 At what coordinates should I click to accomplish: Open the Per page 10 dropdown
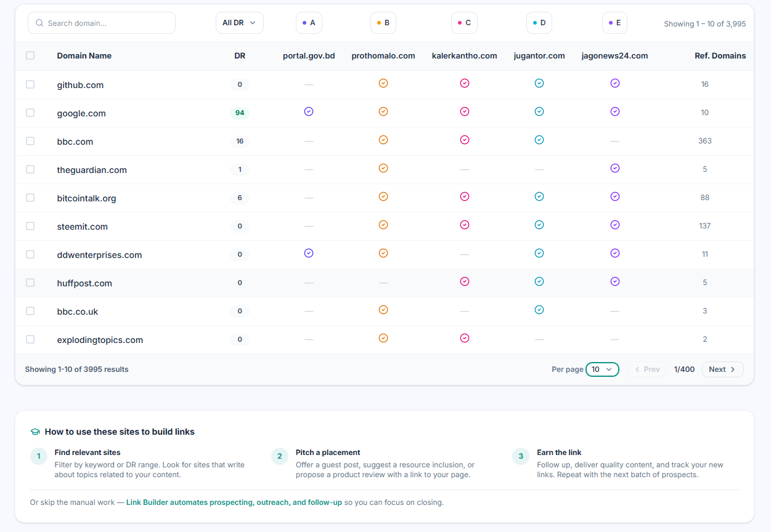pos(602,369)
